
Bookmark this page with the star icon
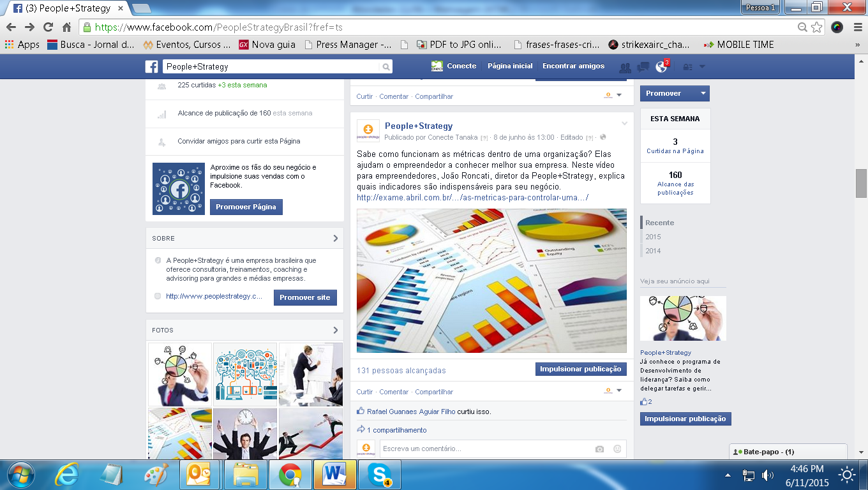click(817, 27)
